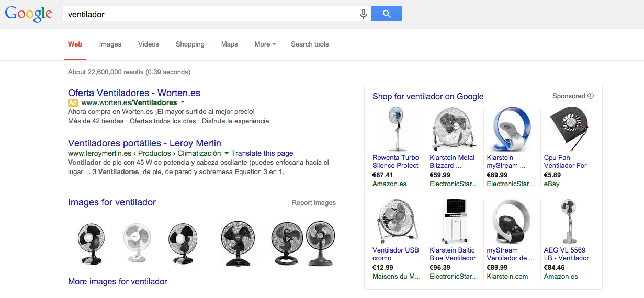
Task: Open the Rowenta Turbo Silence fan image
Action: (396, 129)
